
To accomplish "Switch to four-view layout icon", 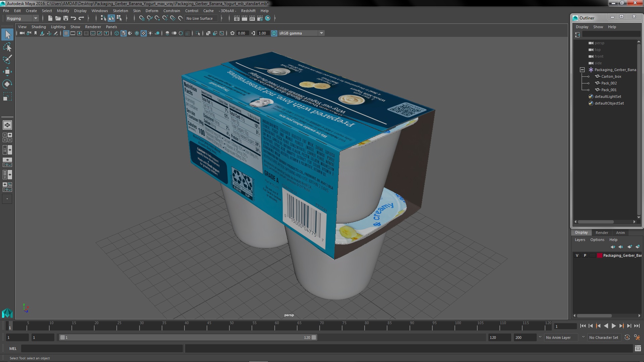I will (x=7, y=137).
